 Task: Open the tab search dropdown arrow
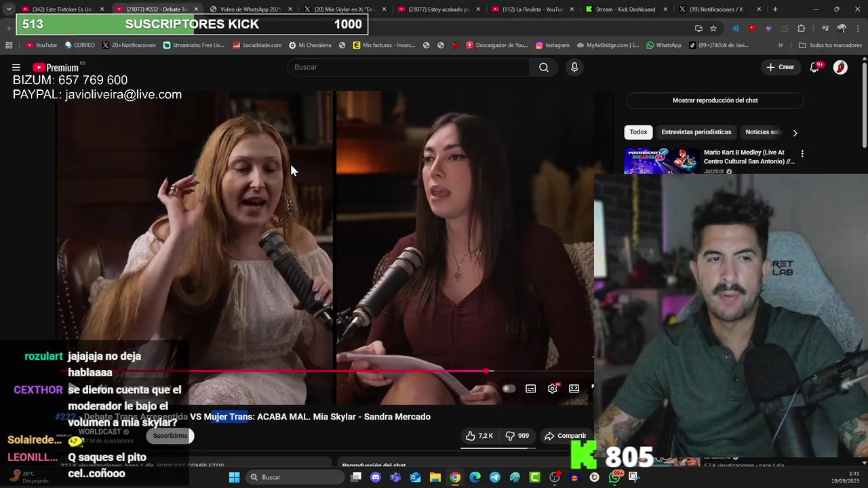tap(8, 9)
